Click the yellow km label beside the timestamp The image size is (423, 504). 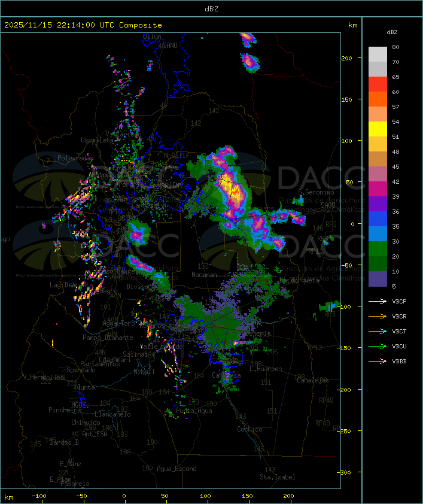352,25
